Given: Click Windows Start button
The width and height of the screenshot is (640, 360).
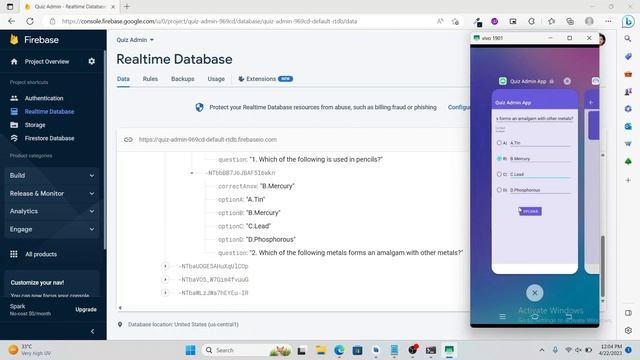Looking at the screenshot, I should [x=190, y=350].
